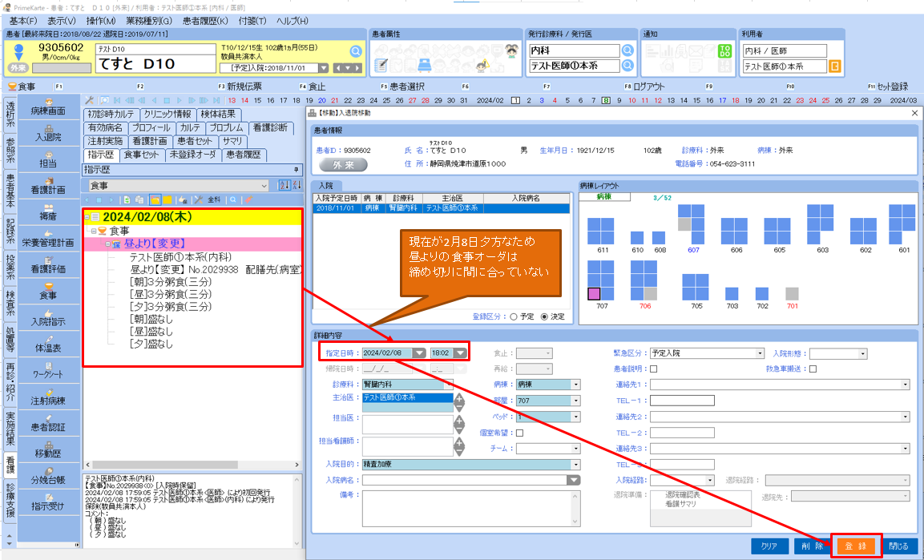Open 患者認証 sidebar item

(48, 423)
